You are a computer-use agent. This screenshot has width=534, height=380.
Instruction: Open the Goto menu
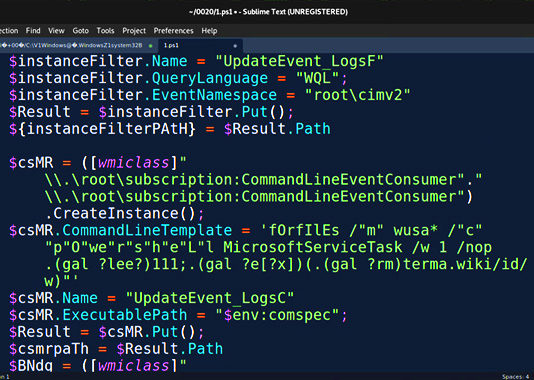[x=80, y=31]
